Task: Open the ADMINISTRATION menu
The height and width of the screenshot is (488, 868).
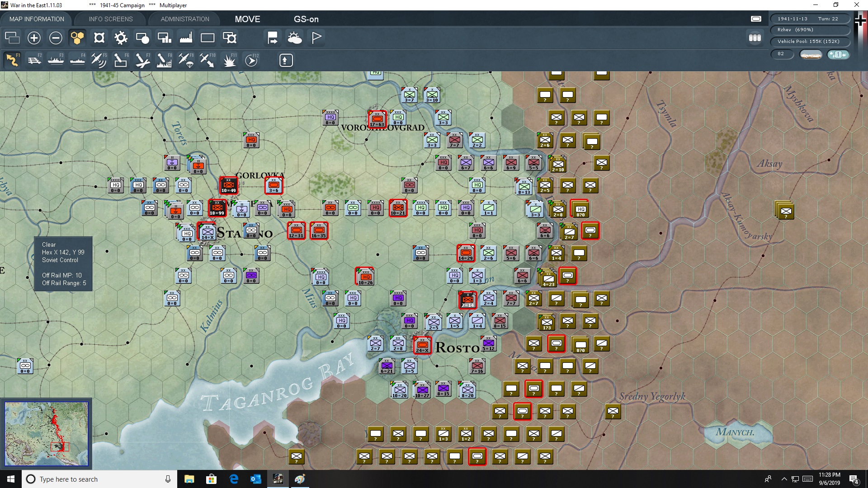Action: click(x=184, y=19)
